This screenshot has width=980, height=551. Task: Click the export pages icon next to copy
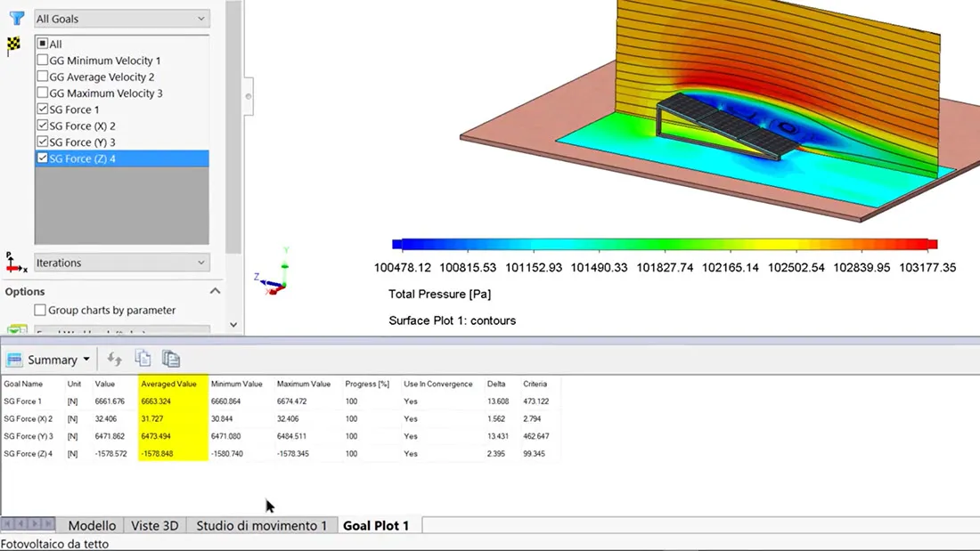click(x=171, y=359)
